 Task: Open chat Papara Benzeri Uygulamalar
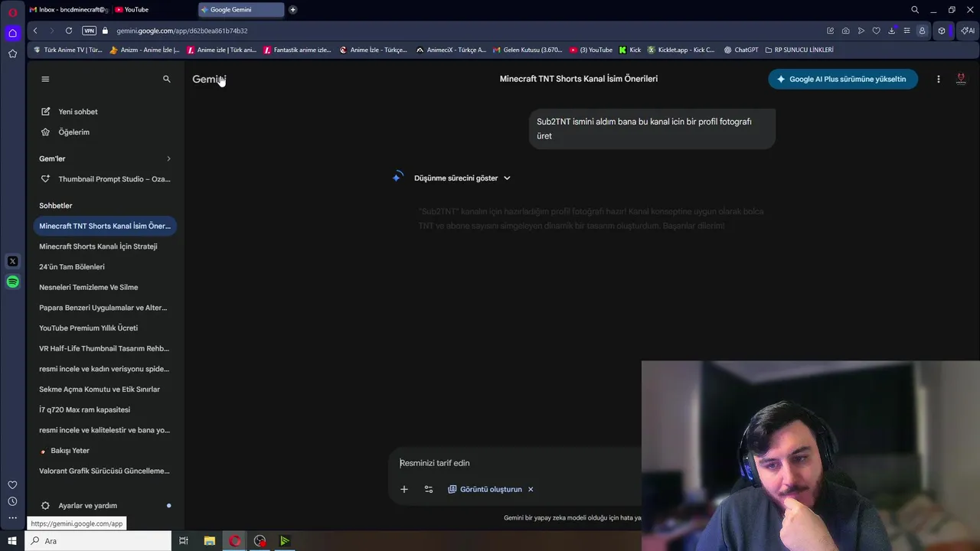point(105,308)
